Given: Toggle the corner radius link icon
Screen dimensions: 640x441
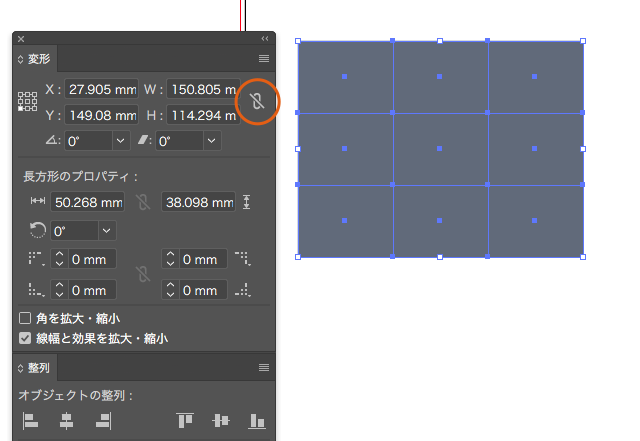Looking at the screenshot, I should tap(143, 274).
